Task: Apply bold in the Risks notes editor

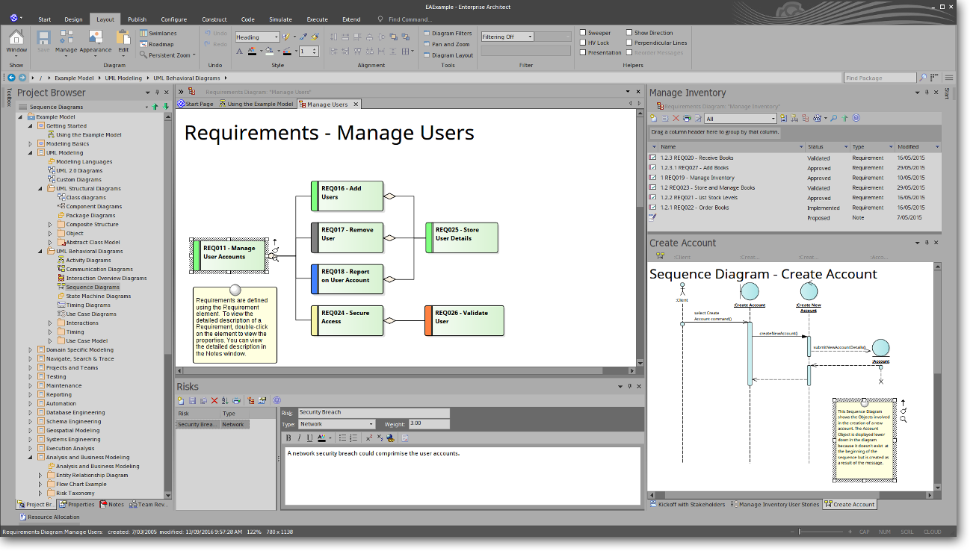Action: (289, 438)
